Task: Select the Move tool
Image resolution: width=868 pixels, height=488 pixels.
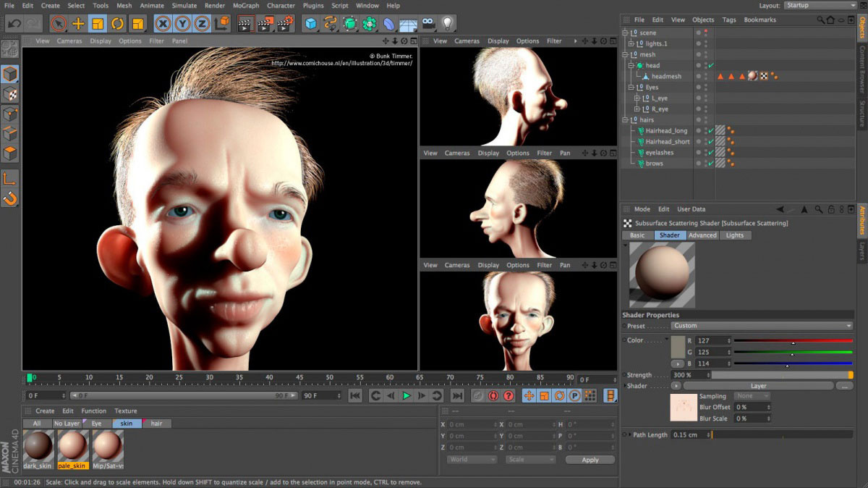Action: 79,22
